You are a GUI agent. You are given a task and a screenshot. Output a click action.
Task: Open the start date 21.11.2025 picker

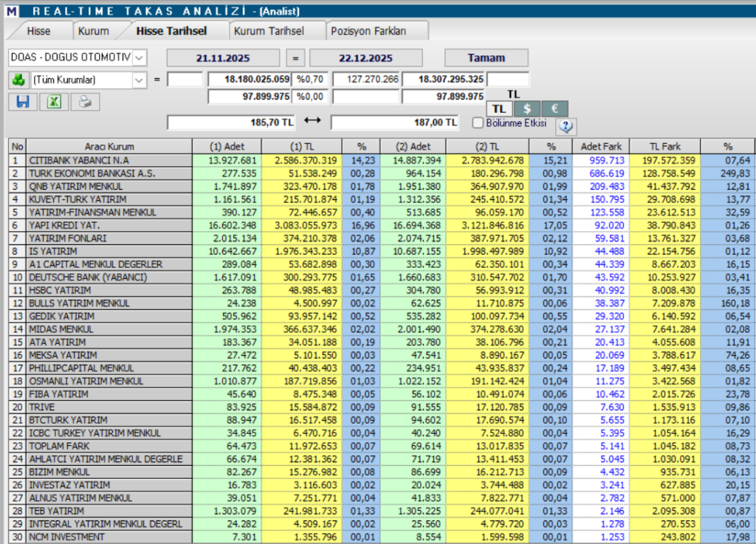coord(223,58)
